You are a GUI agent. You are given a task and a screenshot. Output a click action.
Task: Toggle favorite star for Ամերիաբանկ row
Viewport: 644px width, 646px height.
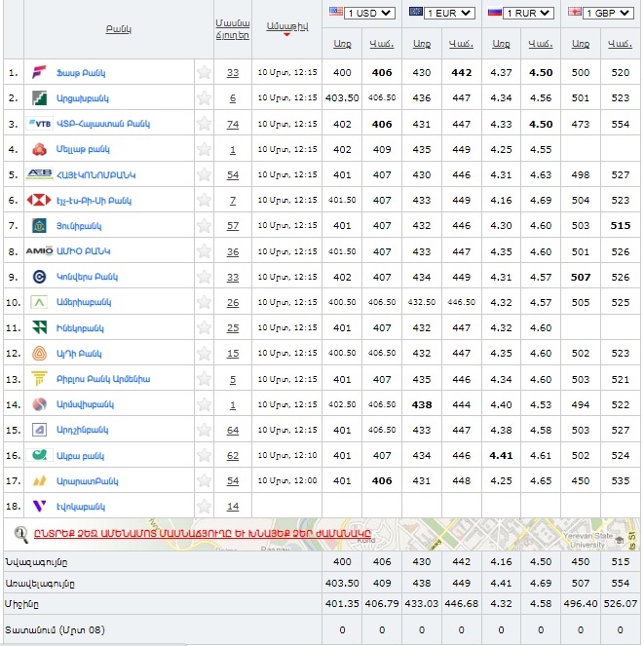(x=204, y=302)
